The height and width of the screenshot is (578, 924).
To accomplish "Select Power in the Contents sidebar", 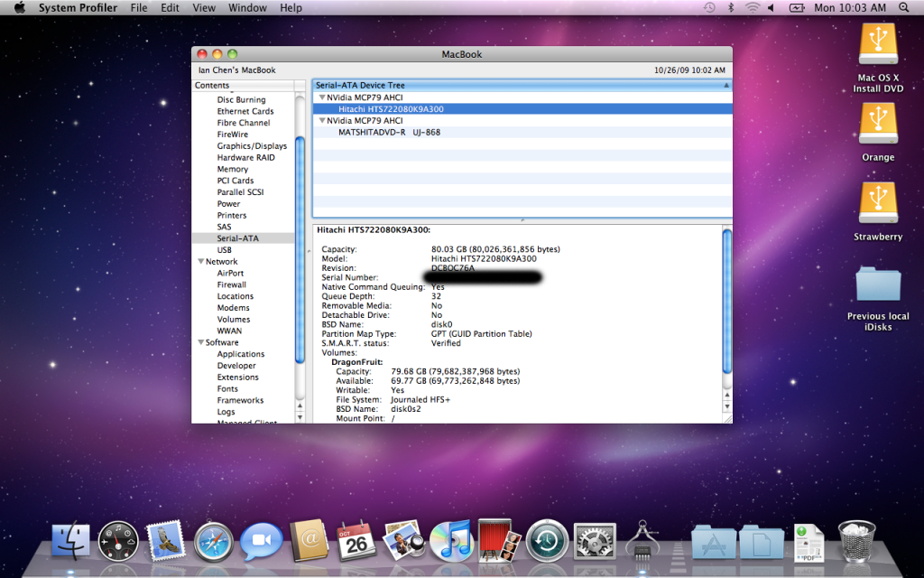I will tap(228, 203).
